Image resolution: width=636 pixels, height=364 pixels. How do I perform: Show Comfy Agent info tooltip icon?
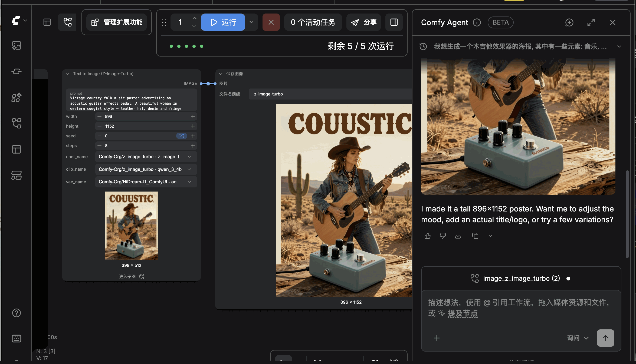click(477, 22)
